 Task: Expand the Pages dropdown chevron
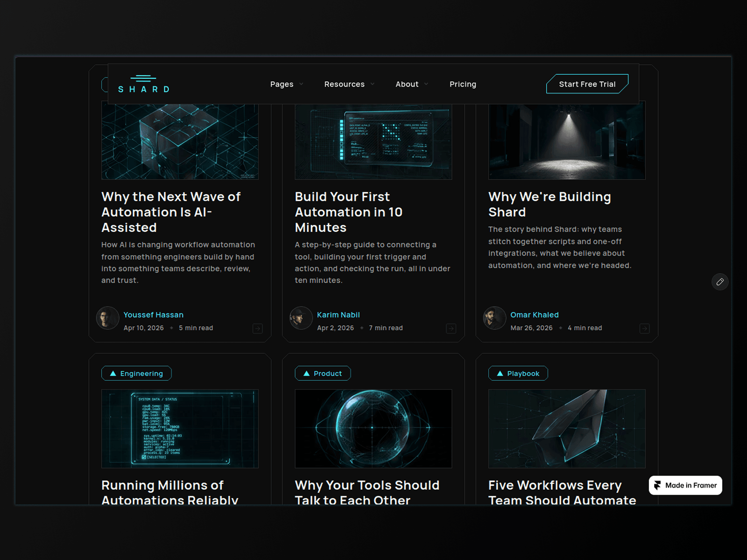tap(301, 84)
